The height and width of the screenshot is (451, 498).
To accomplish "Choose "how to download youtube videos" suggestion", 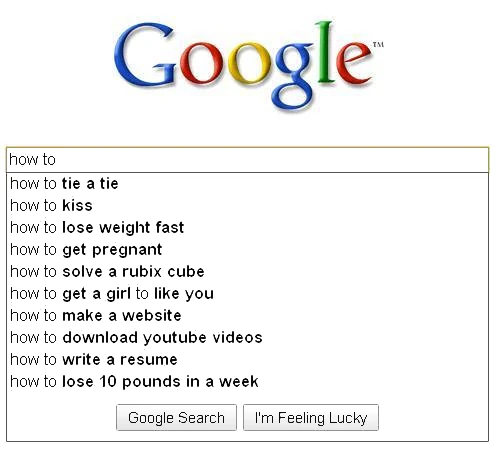I will pyautogui.click(x=247, y=338).
